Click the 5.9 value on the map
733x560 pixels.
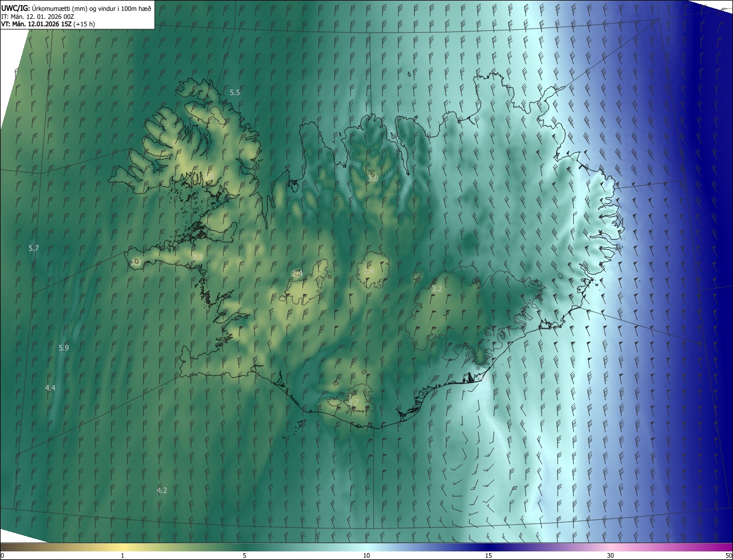(x=64, y=348)
